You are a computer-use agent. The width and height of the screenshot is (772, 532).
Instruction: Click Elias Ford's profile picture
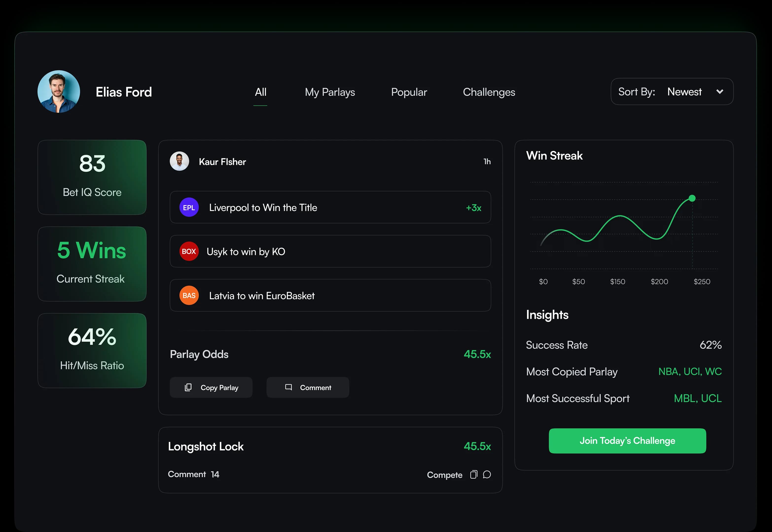click(x=59, y=92)
